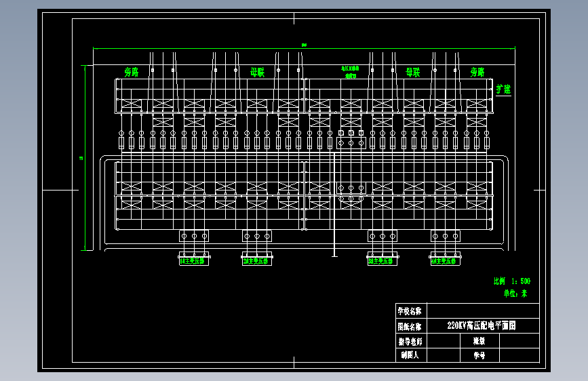Screen dimensions: 588x381
Task: Click the 比例 1:500 scale text
Action: point(512,281)
